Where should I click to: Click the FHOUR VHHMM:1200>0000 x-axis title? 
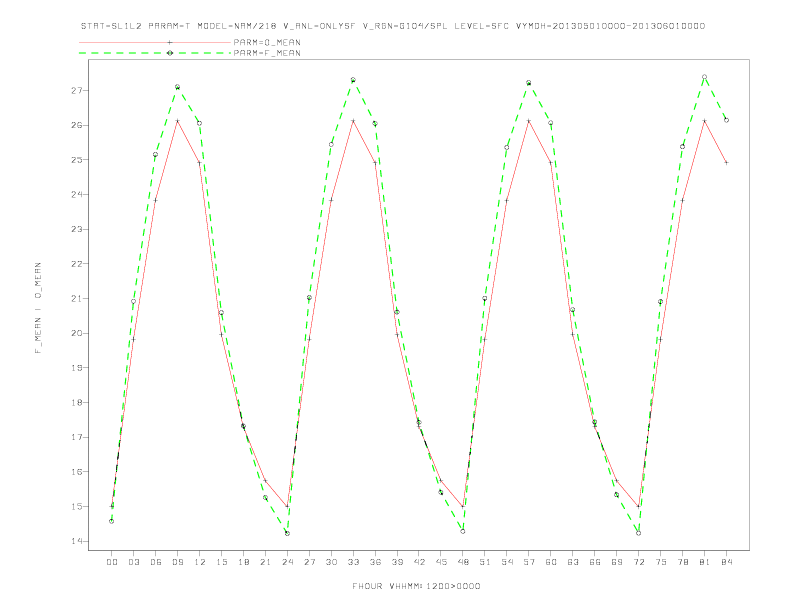(x=416, y=586)
